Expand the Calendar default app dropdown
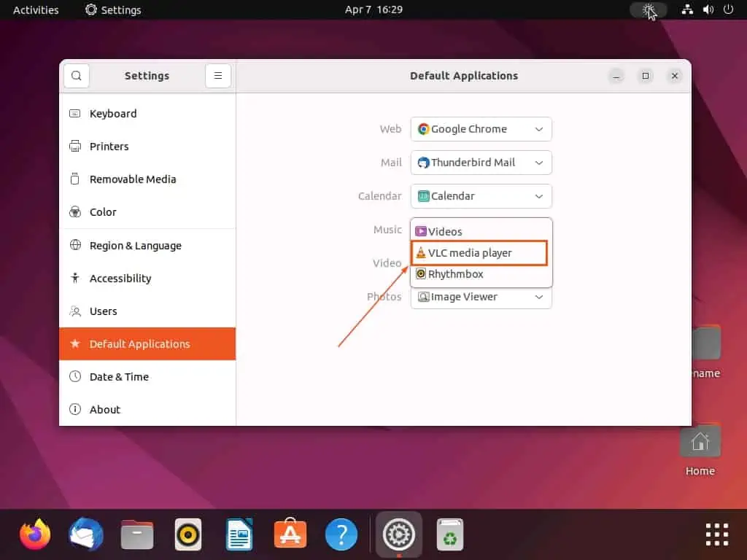The height and width of the screenshot is (560, 747). [481, 196]
